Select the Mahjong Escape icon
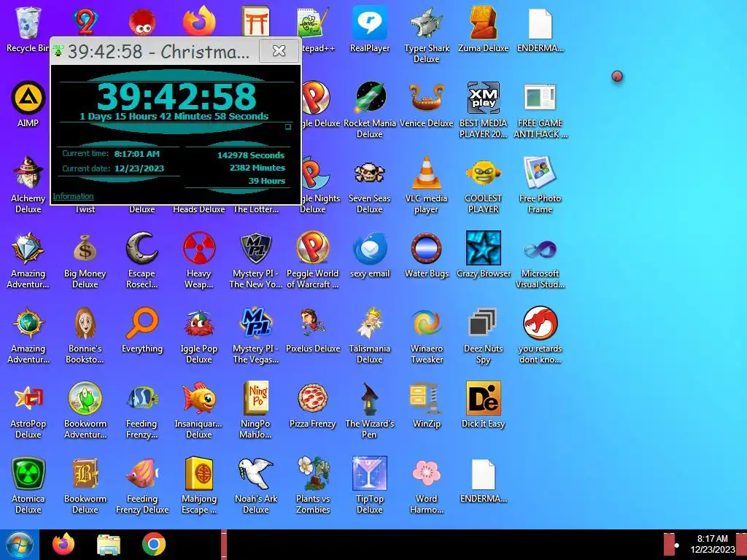The width and height of the screenshot is (747, 560). click(198, 473)
